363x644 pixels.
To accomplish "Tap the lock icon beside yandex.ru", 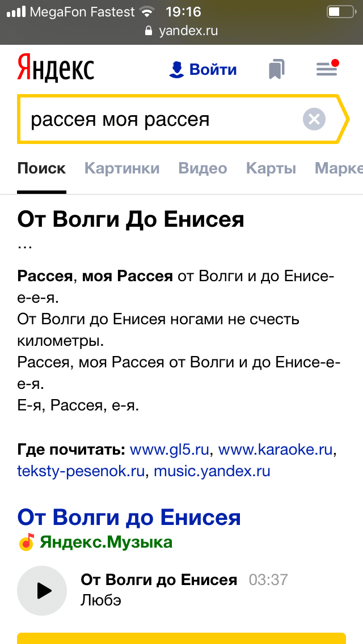I will (x=149, y=31).
